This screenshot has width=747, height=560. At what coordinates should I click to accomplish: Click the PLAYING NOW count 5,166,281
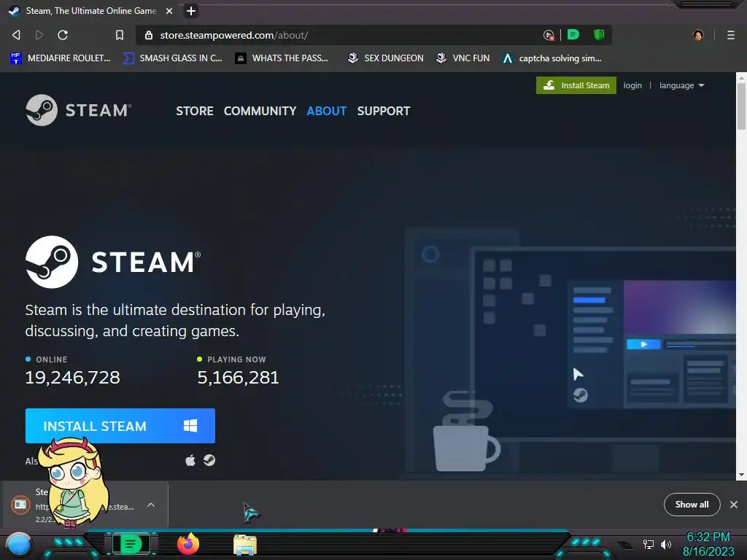click(x=238, y=377)
